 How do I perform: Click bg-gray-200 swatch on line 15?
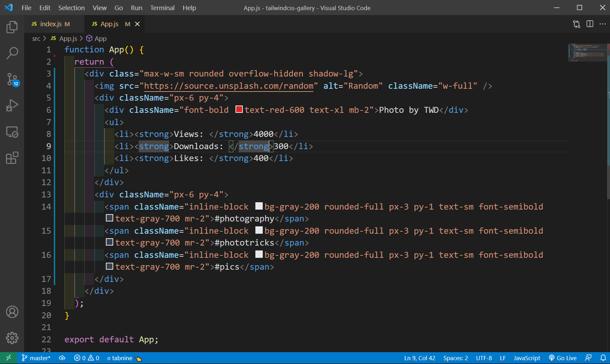[259, 230]
